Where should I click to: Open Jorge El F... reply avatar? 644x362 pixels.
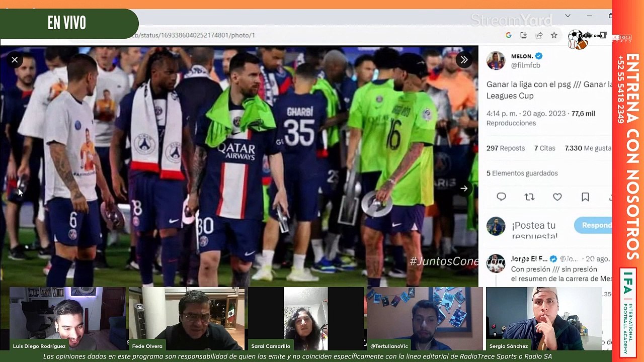(496, 263)
